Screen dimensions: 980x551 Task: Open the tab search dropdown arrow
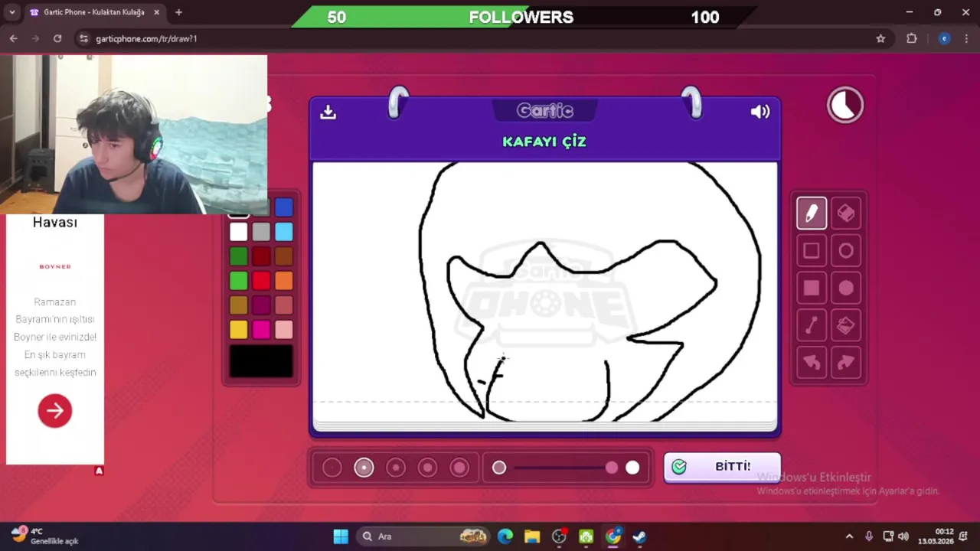[11, 12]
